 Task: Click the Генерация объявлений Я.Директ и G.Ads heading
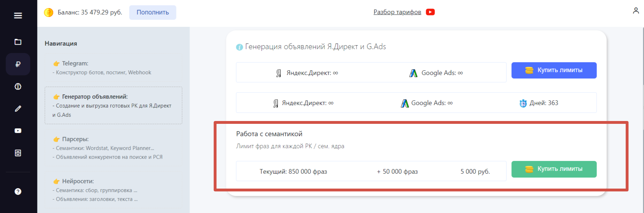pyautogui.click(x=315, y=47)
